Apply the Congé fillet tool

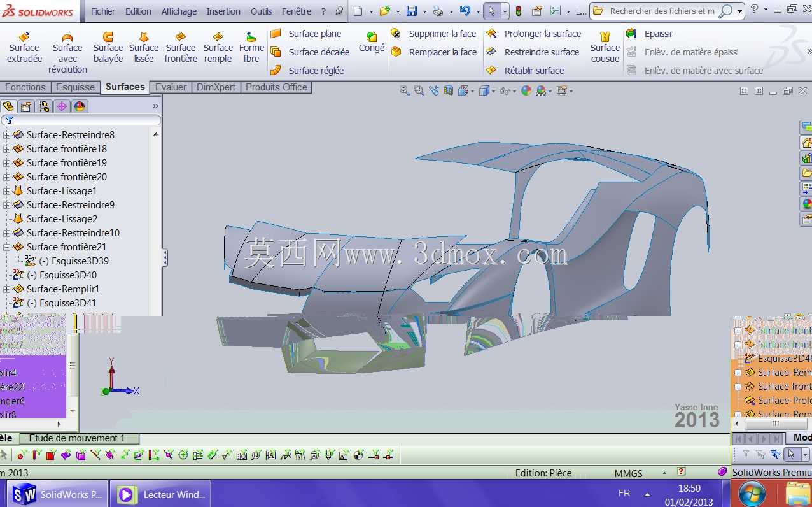coord(372,43)
